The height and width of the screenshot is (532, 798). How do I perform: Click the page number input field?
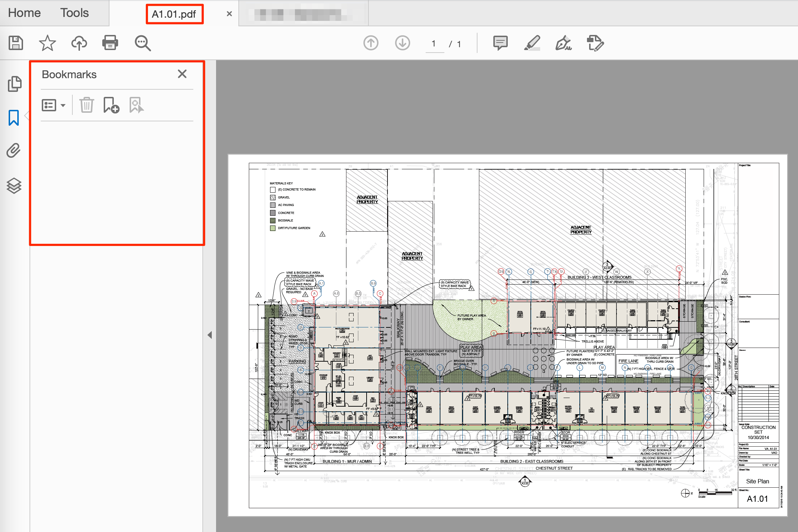pos(434,44)
